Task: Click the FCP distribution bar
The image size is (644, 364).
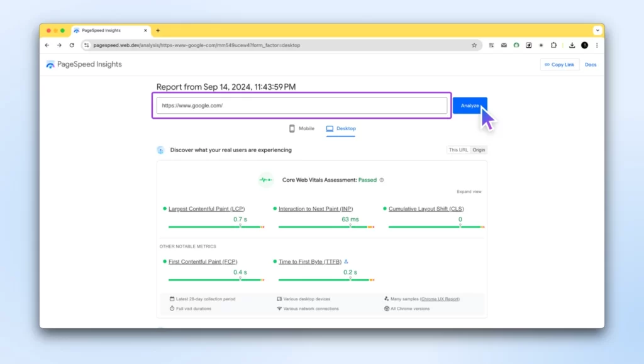Action: pyautogui.click(x=216, y=280)
